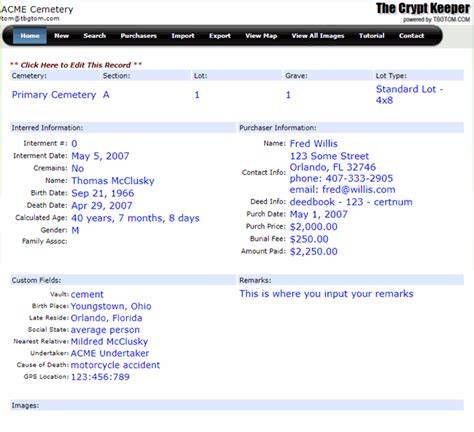Click the Interment Date May 5, 2007
This screenshot has height=432, width=474.
tap(100, 156)
